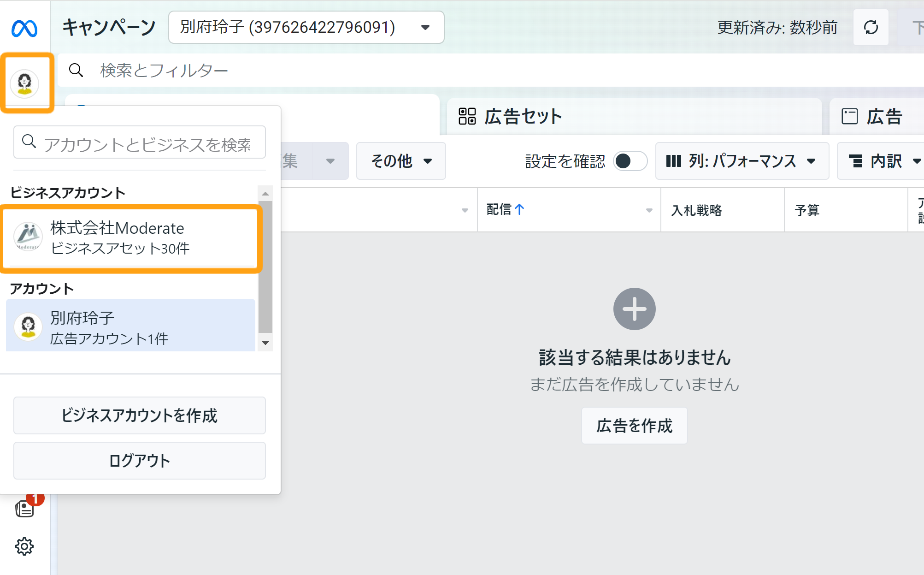Expand the arrow next to the edit button

tap(330, 161)
